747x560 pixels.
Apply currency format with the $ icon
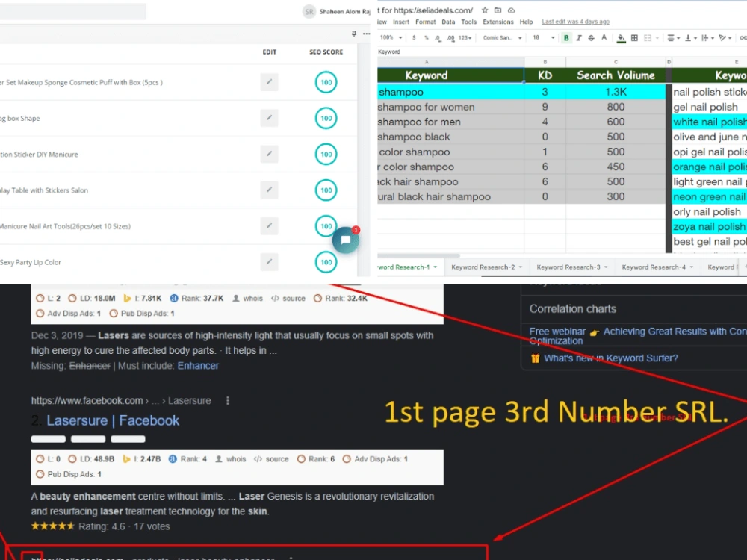(x=414, y=37)
